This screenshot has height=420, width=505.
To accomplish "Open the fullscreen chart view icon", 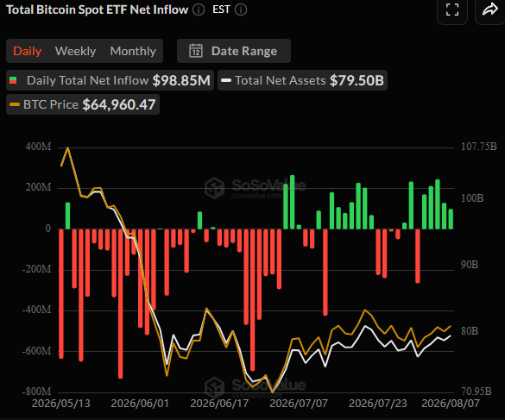I will [452, 9].
